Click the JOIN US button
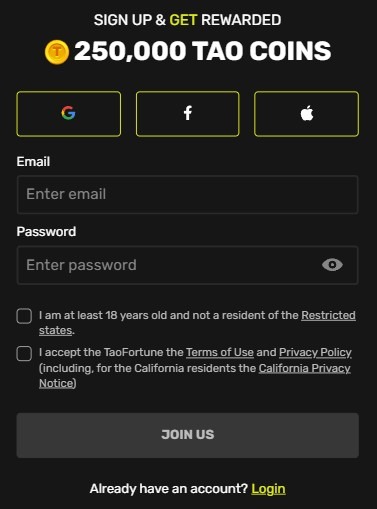This screenshot has height=509, width=377. point(188,435)
